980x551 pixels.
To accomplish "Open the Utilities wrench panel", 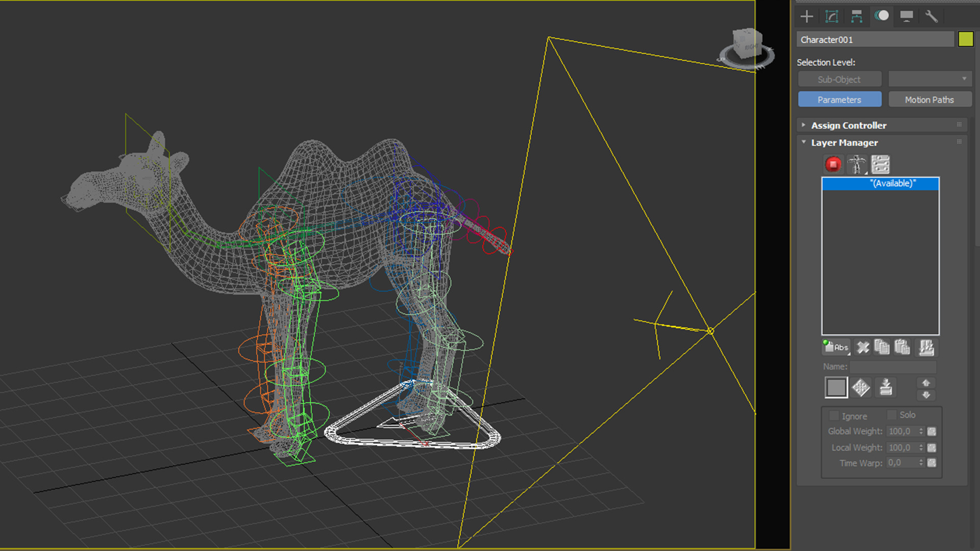I will 932,16.
